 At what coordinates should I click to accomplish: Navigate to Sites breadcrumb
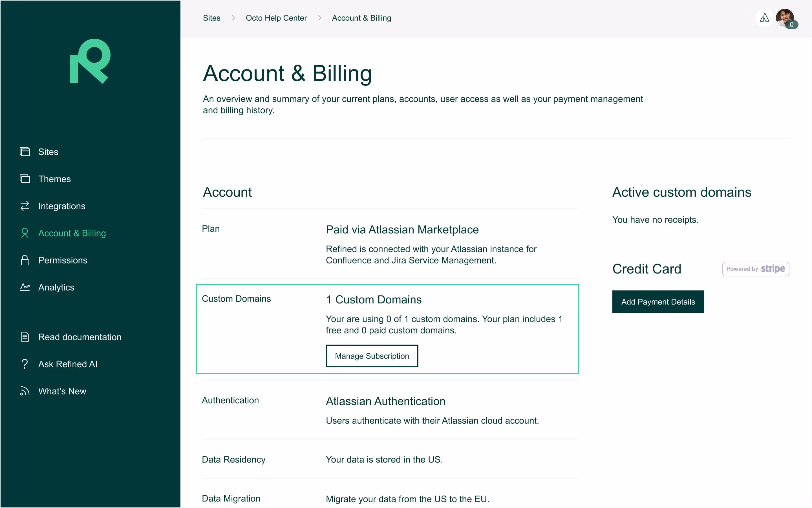click(212, 18)
